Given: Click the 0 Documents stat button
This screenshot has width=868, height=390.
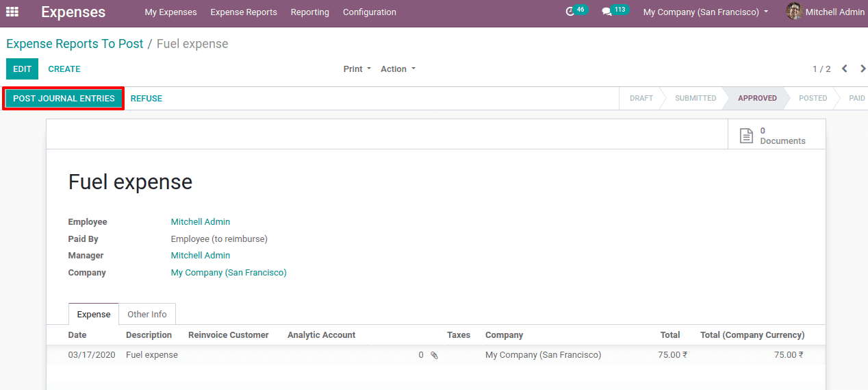Looking at the screenshot, I should pos(776,136).
